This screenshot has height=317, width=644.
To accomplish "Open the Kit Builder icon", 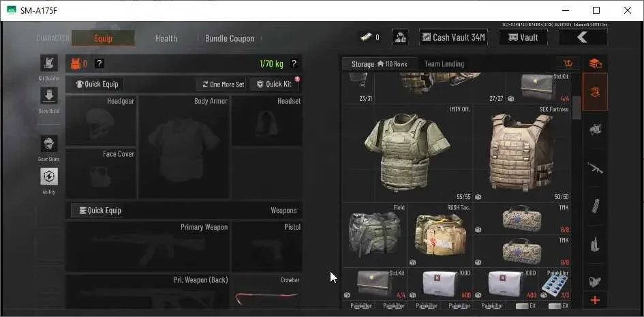I will click(49, 63).
